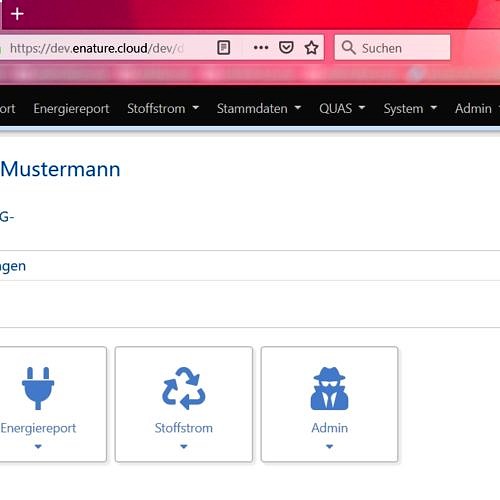Bookmark this page with star icon
The width and height of the screenshot is (500, 500).
coord(311,48)
